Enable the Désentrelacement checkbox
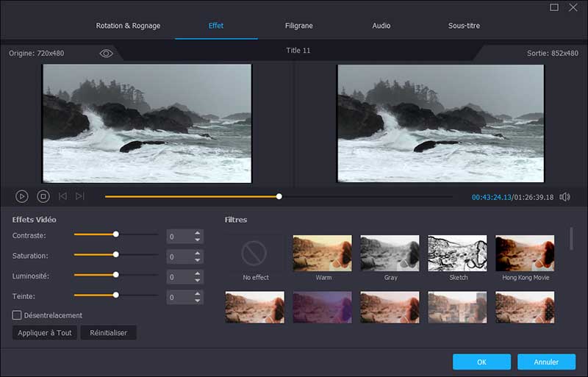Screen dimensions: 588x377 coord(17,315)
